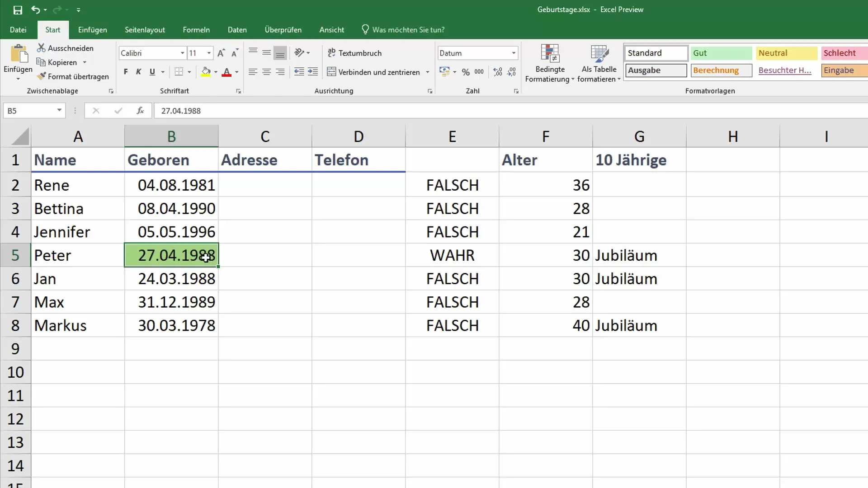Open the Datei menu
Image resolution: width=868 pixels, height=488 pixels.
[x=17, y=29]
